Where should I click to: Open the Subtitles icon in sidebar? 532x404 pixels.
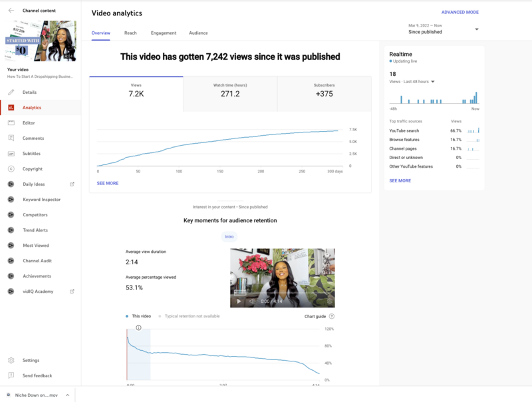(x=11, y=154)
